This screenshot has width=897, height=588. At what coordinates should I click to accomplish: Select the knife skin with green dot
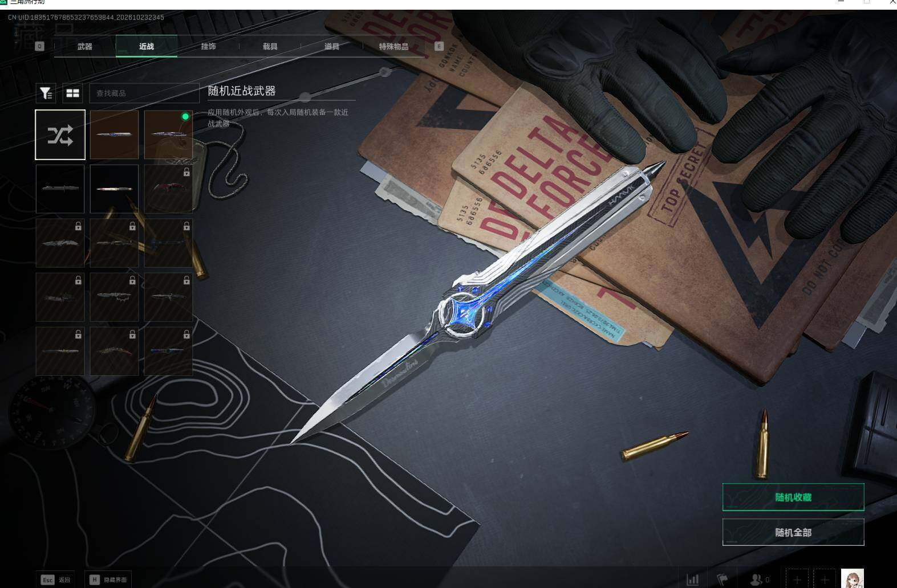point(168,135)
